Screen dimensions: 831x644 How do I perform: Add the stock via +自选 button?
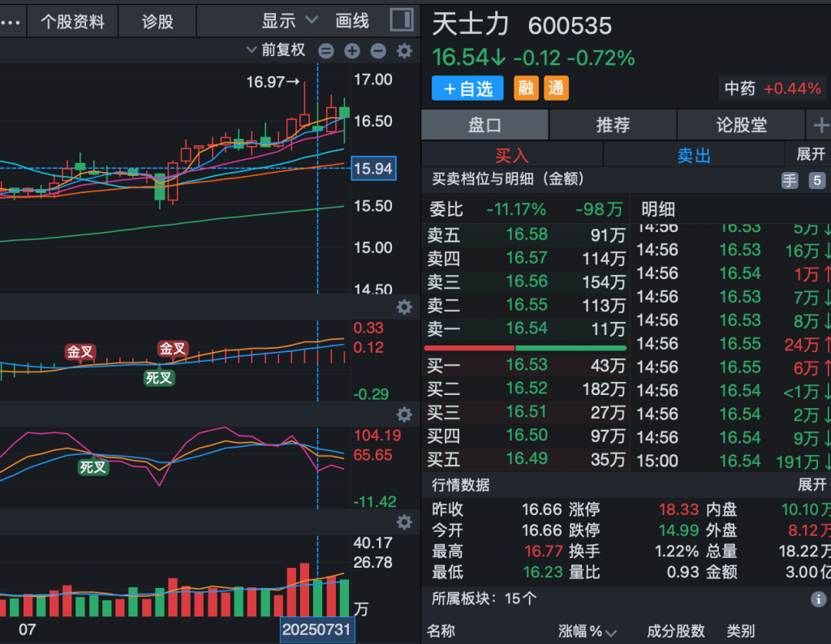(467, 88)
